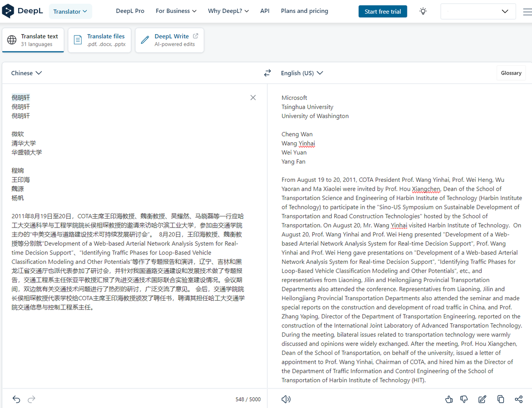The image size is (532, 408).
Task: Click source text "王印海" name line
Action: click(x=21, y=180)
